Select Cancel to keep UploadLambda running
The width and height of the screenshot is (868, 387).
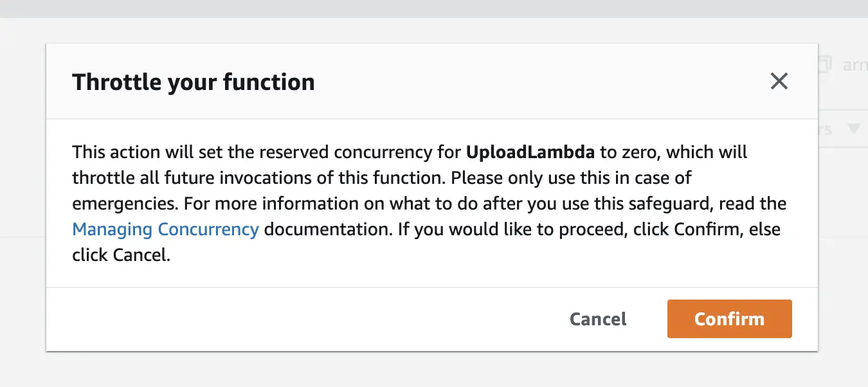tap(597, 319)
